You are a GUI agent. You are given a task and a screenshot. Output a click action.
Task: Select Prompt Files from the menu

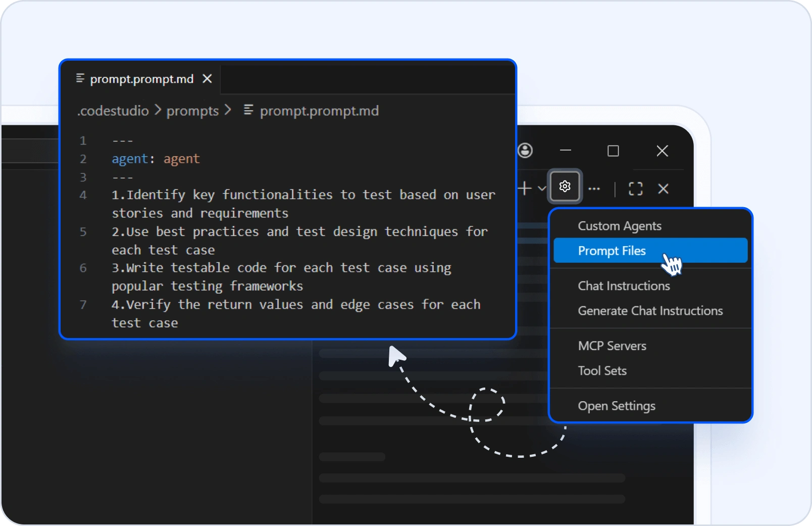(612, 251)
